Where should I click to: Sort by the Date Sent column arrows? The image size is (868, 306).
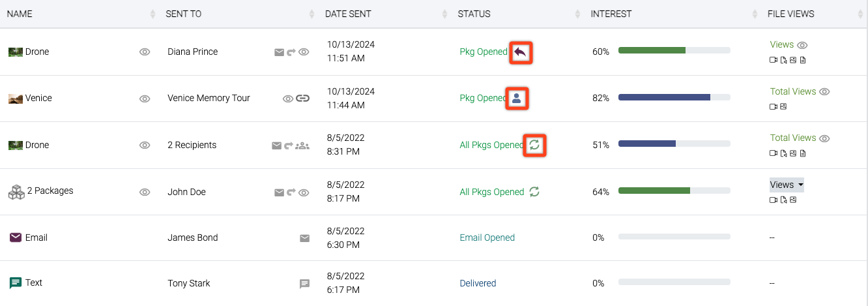(x=444, y=14)
